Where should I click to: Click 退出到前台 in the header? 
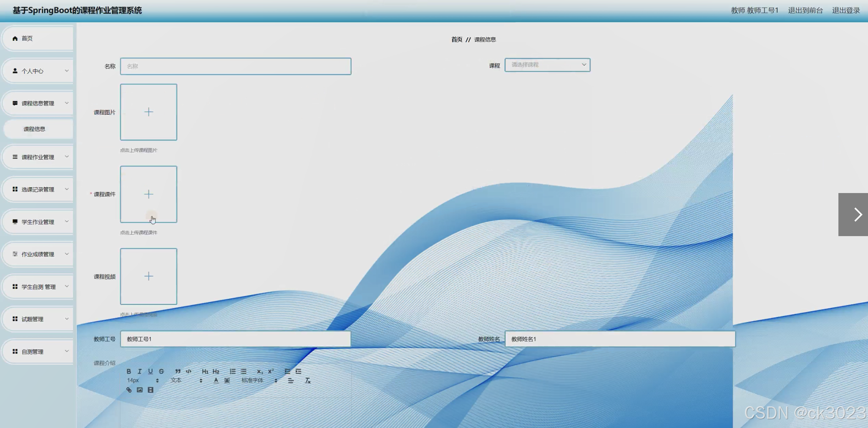click(x=805, y=10)
